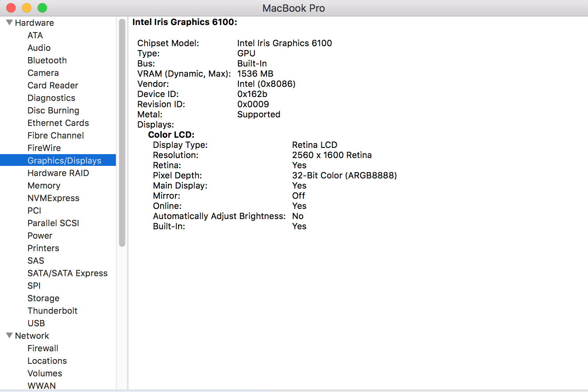This screenshot has height=392, width=588.
Task: Open Card Reader information
Action: (53, 85)
